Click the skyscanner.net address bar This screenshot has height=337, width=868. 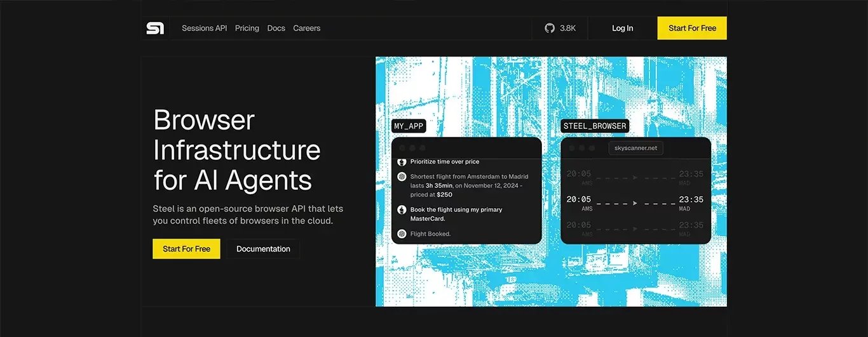pos(635,148)
